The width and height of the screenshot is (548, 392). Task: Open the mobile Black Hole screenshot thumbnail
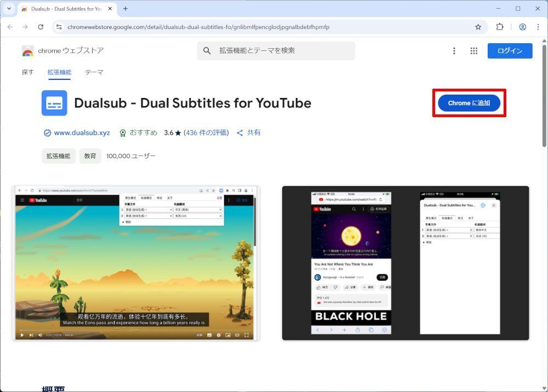click(x=406, y=263)
